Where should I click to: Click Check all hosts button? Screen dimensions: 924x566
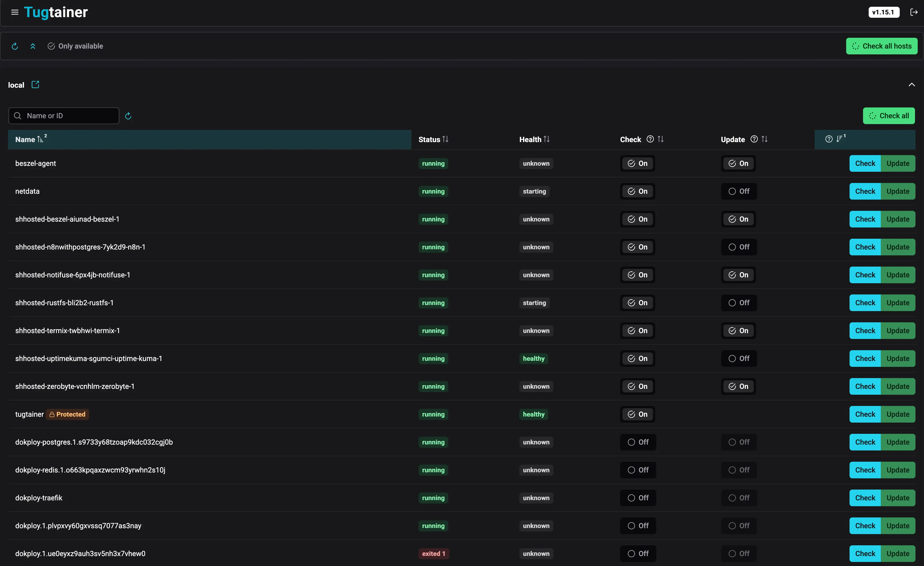click(882, 46)
